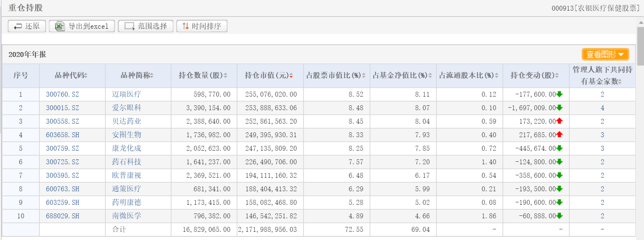Image resolution: width=644 pixels, height=240 pixels.
Task: Open 药石科技 stock name link
Action: (126, 162)
